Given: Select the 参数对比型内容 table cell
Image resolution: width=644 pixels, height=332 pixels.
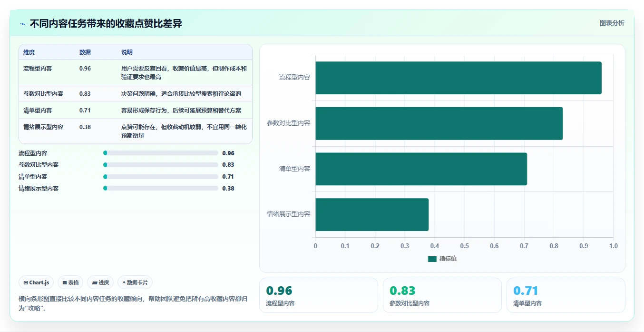Looking at the screenshot, I should point(43,94).
